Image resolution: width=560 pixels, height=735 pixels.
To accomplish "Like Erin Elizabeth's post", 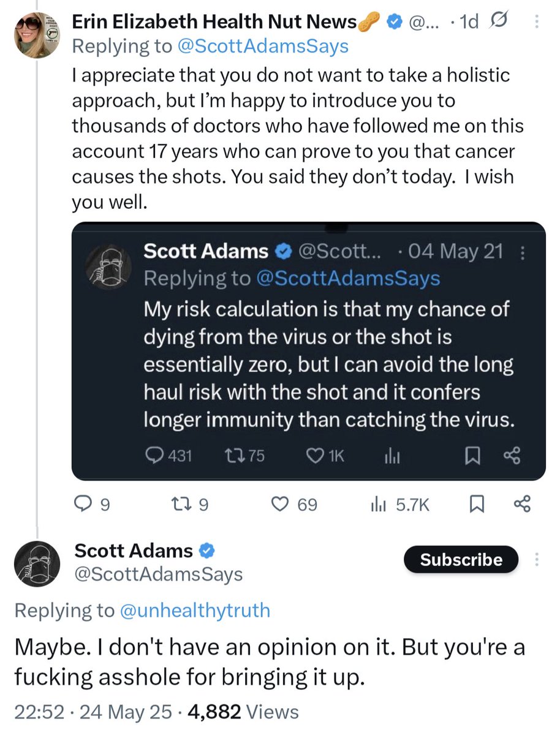I will (x=279, y=505).
